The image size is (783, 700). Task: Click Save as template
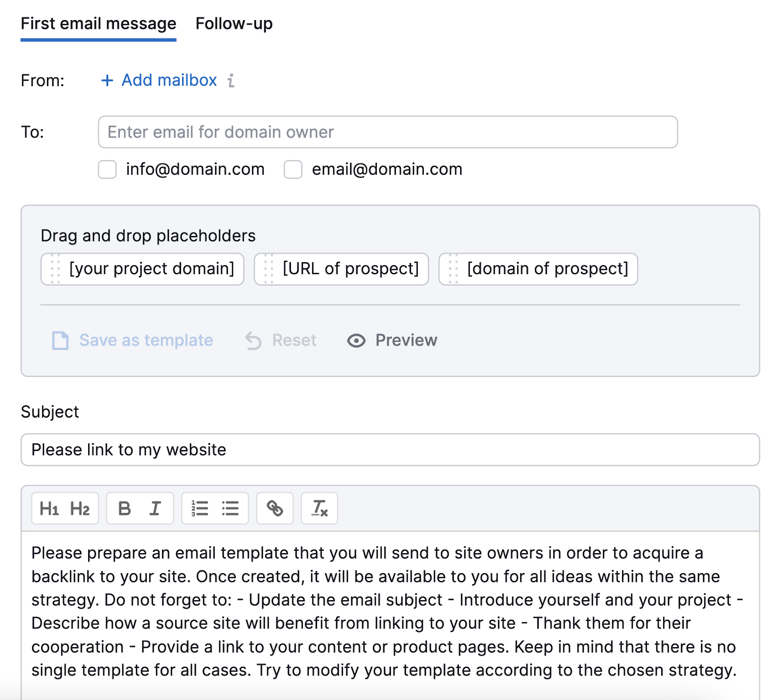(x=133, y=340)
